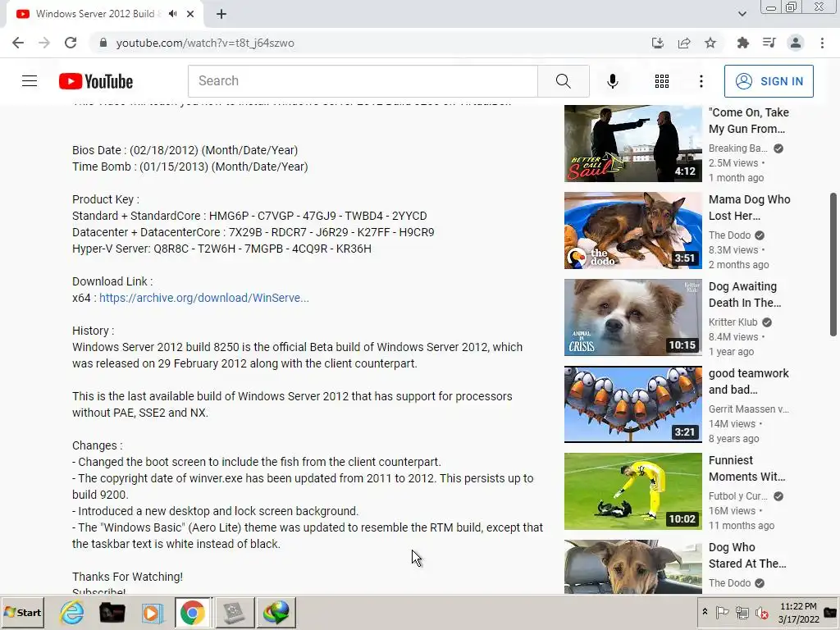Click the install app icon in address bar
This screenshot has height=630, width=840.
pyautogui.click(x=657, y=43)
